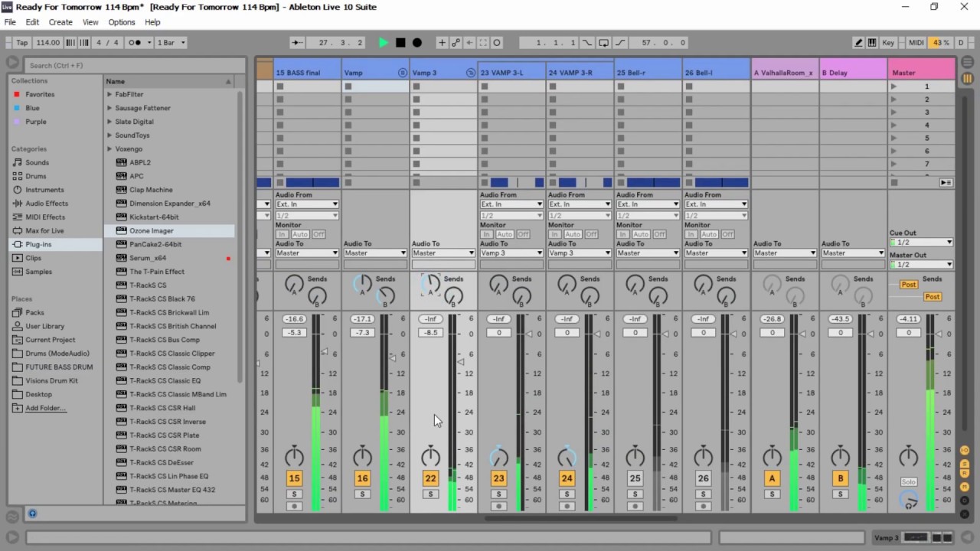Open the File menu
The height and width of the screenshot is (551, 980).
(10, 22)
